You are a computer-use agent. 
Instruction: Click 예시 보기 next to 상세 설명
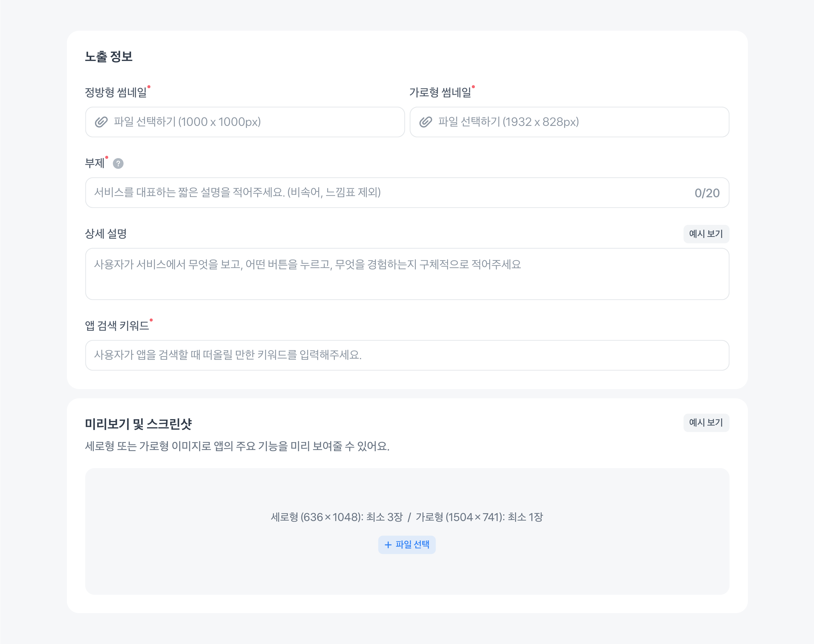(706, 234)
